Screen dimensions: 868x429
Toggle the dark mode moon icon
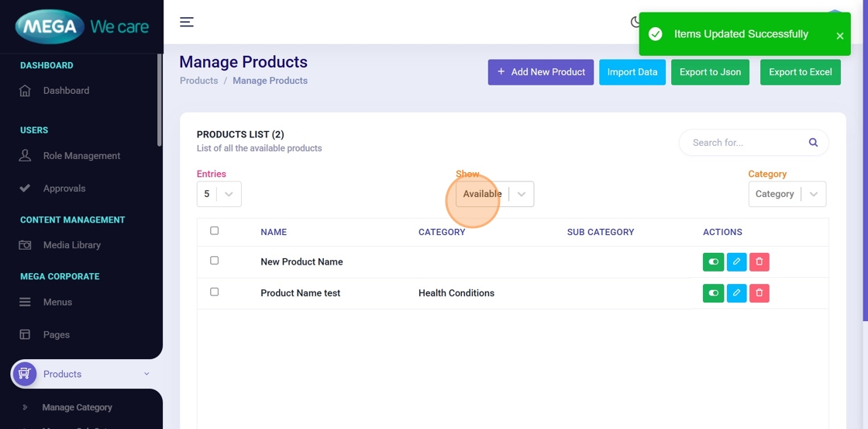point(635,22)
